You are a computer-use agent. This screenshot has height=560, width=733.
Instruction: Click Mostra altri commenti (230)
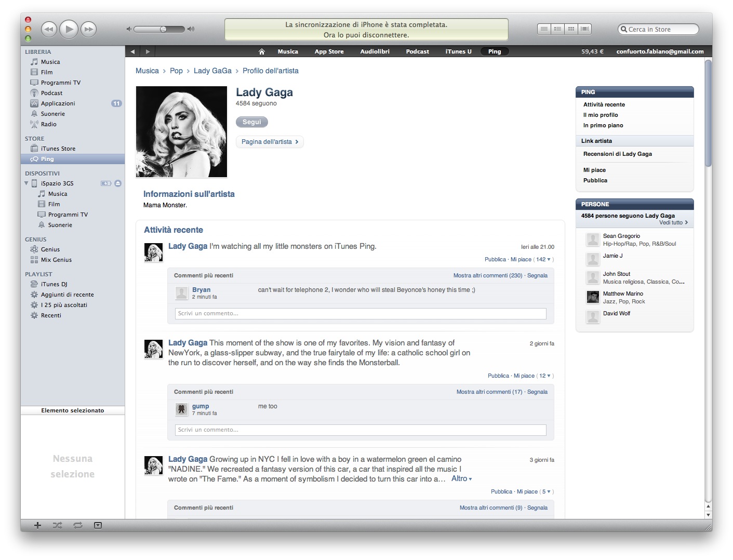click(488, 275)
